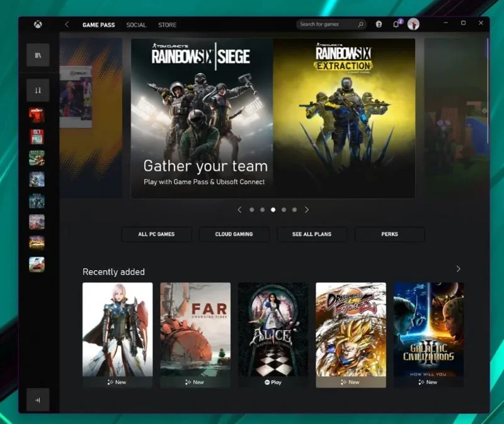Open the pale blue lone-soldier sidebar game

point(37,179)
